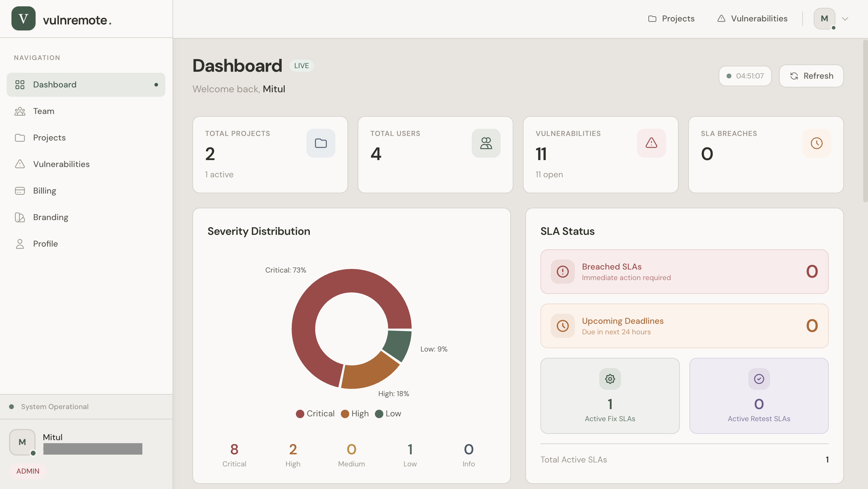Image resolution: width=868 pixels, height=489 pixels.
Task: Open the Branding icon in navigation
Action: [20, 217]
